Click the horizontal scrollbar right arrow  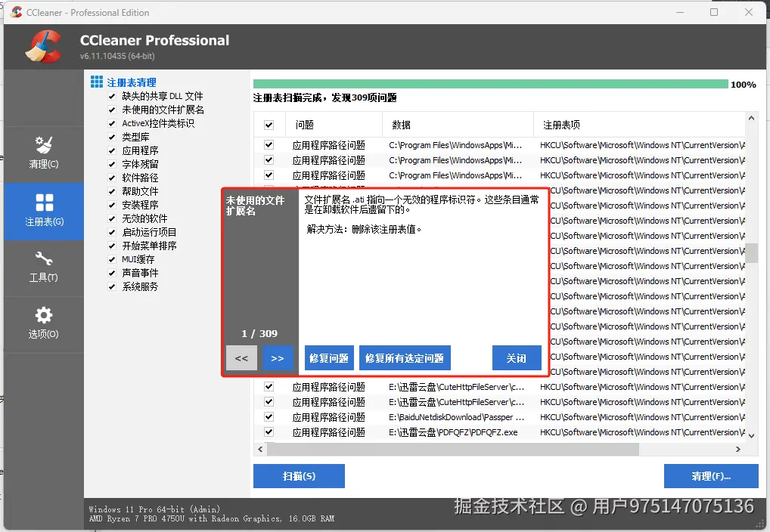pyautogui.click(x=738, y=449)
